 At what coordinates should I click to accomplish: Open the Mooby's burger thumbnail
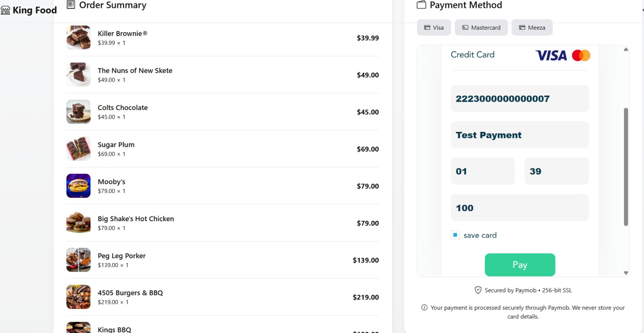tap(78, 186)
